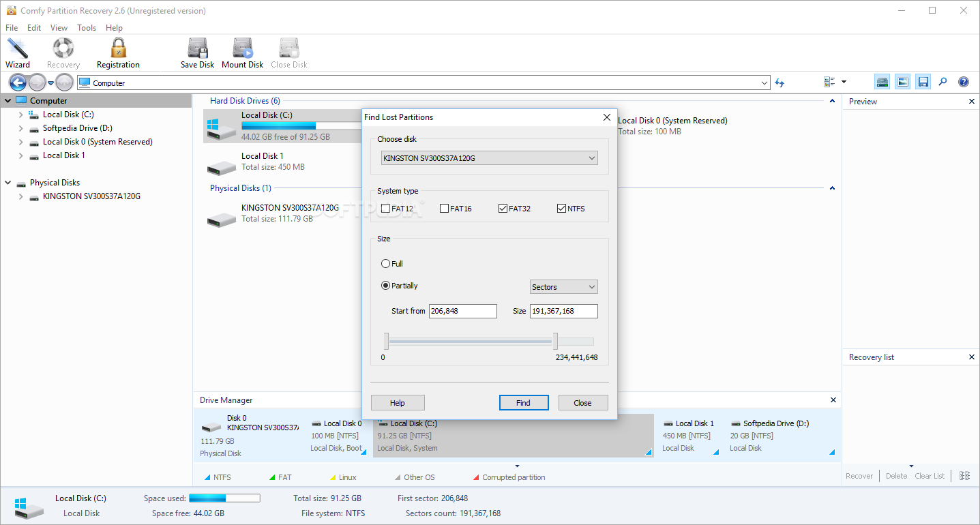Click the left range slider handle
The height and width of the screenshot is (525, 980).
coord(386,342)
